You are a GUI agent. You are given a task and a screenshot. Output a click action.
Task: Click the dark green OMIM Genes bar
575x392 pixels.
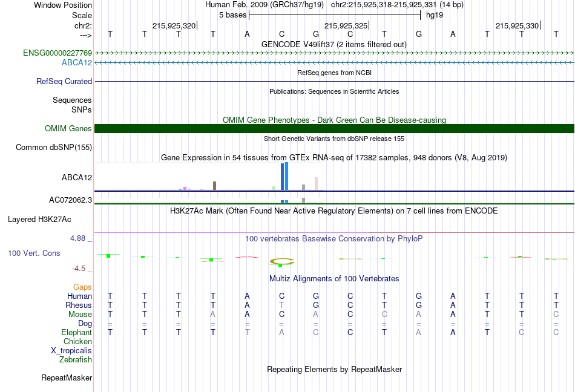(x=335, y=129)
